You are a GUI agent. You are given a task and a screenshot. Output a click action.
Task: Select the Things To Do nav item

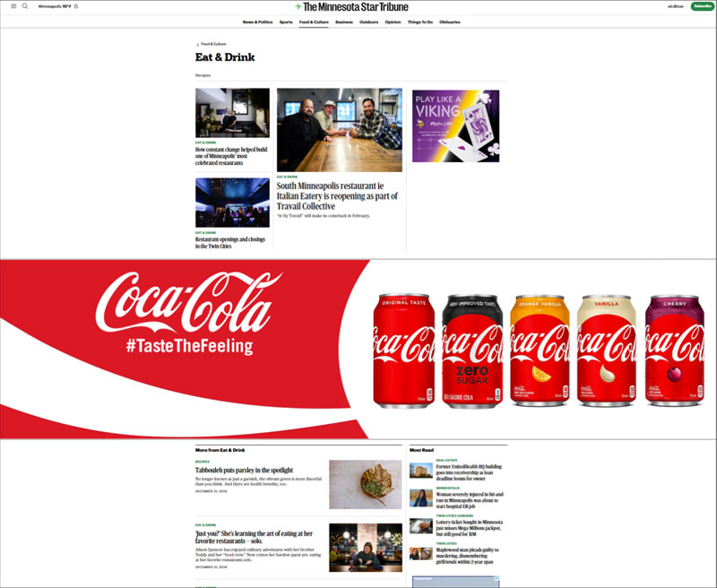(x=420, y=22)
